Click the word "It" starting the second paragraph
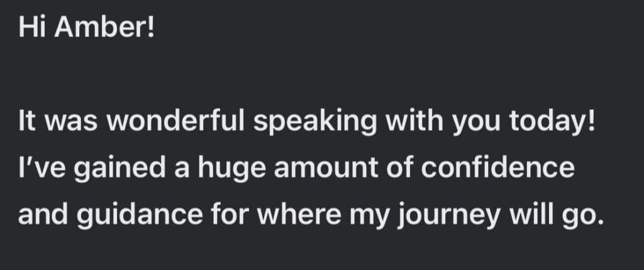The image size is (644, 270). pyautogui.click(x=26, y=122)
